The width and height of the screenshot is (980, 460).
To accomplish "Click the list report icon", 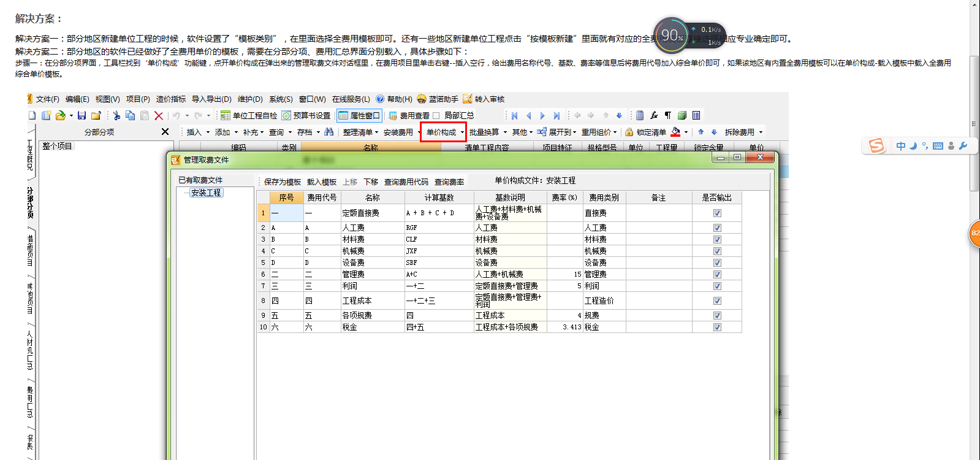I will [696, 115].
